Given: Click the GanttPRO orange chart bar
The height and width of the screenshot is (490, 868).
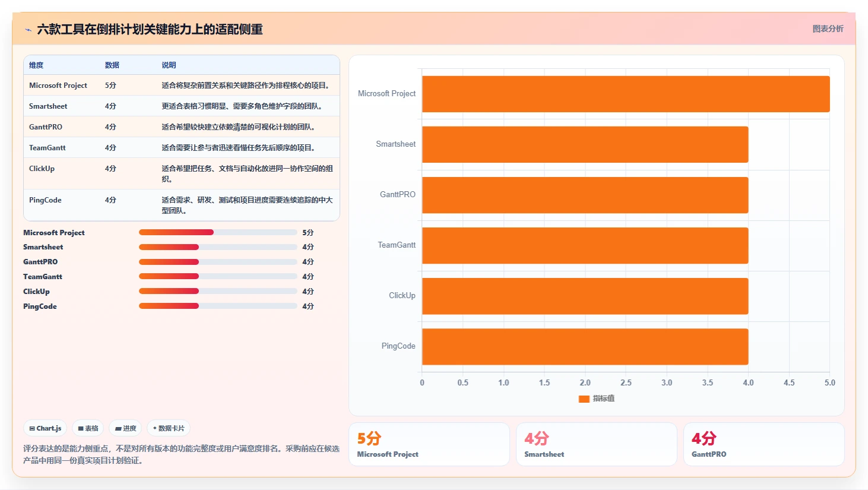Looking at the screenshot, I should tap(585, 195).
